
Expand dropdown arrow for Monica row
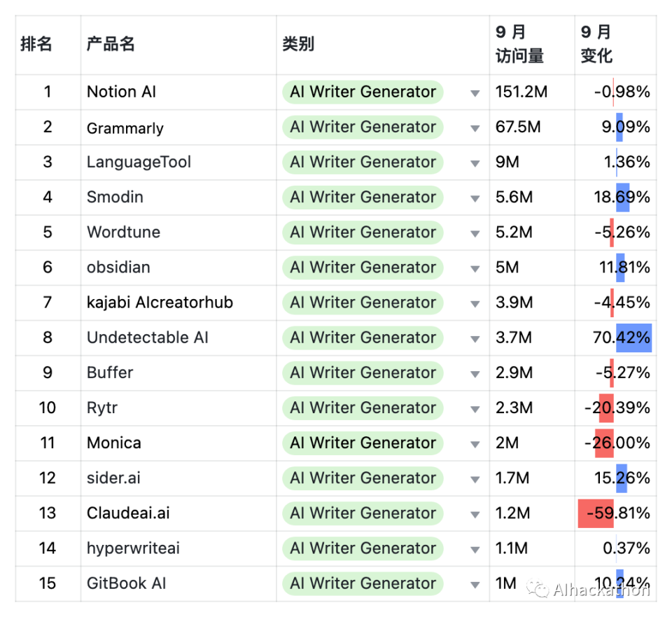(475, 444)
